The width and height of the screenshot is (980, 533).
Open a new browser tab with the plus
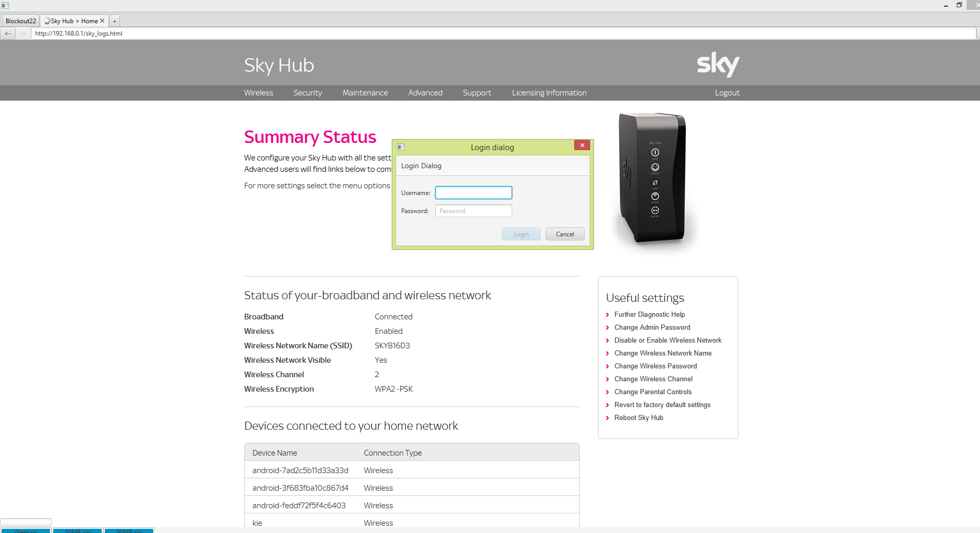point(114,21)
